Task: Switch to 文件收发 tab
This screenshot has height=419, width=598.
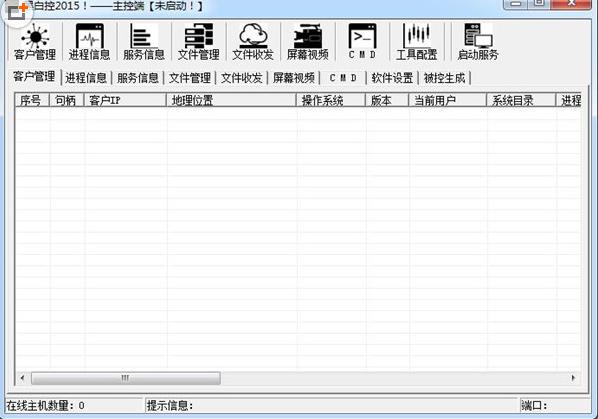Action: [241, 78]
